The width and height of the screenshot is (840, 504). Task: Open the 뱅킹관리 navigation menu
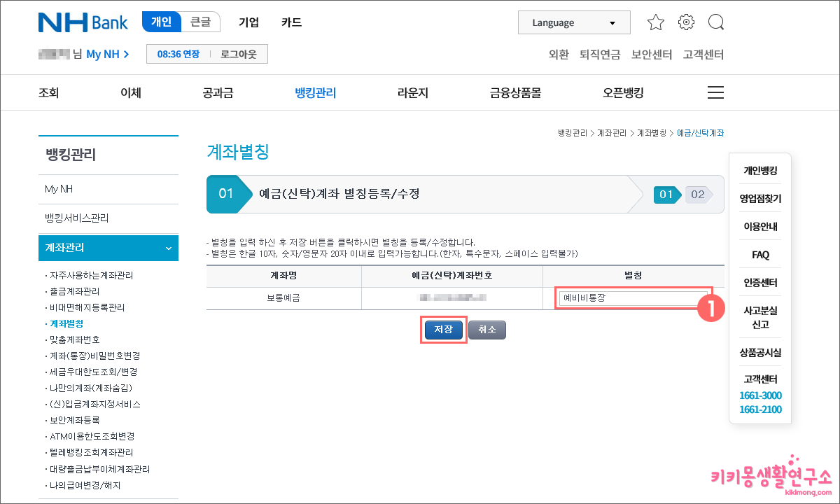[x=315, y=92]
